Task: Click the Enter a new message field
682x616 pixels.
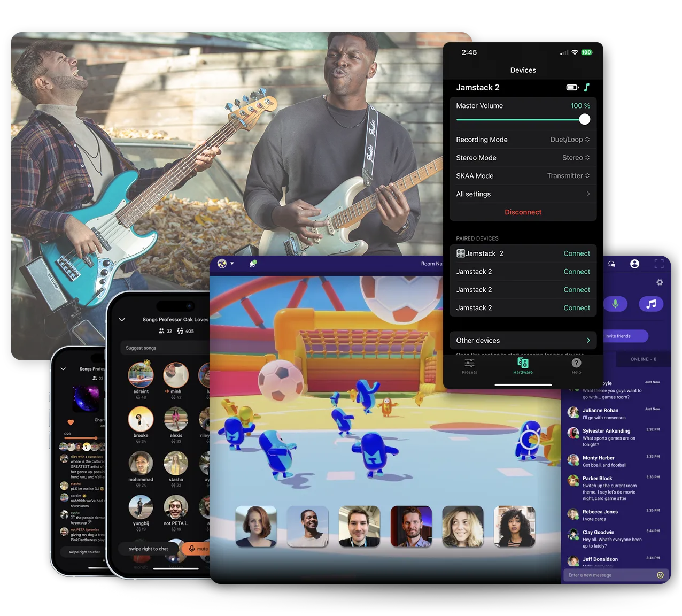Action: click(x=609, y=575)
